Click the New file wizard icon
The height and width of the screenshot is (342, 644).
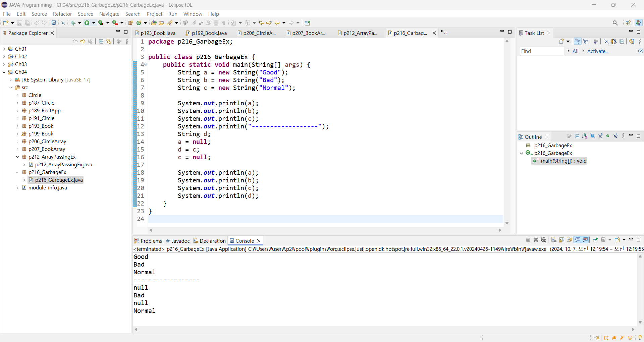pos(6,23)
